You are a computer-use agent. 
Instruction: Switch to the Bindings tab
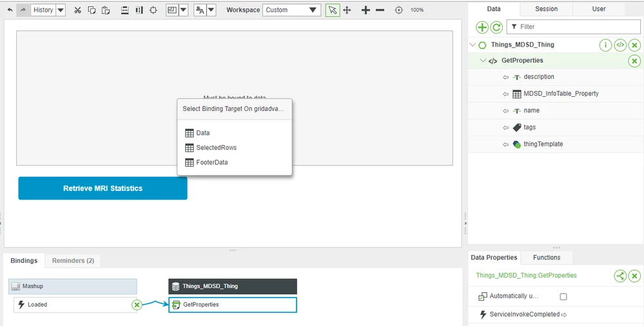[24, 261]
